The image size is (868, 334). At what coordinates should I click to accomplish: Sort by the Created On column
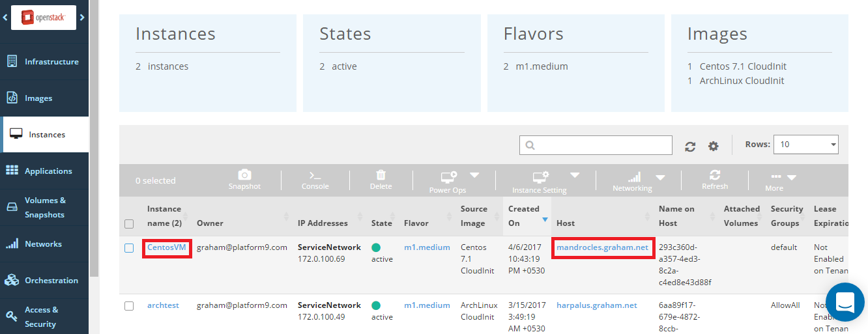pos(524,216)
